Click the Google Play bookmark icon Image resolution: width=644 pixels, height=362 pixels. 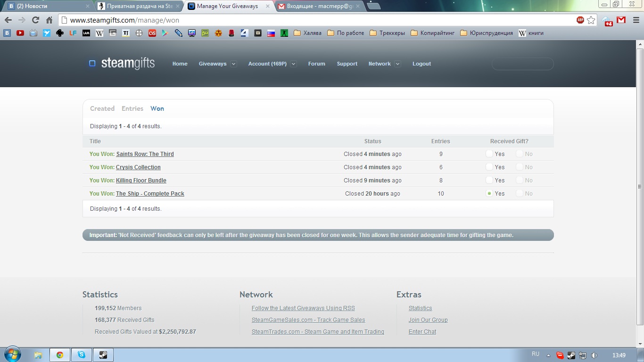[165, 33]
